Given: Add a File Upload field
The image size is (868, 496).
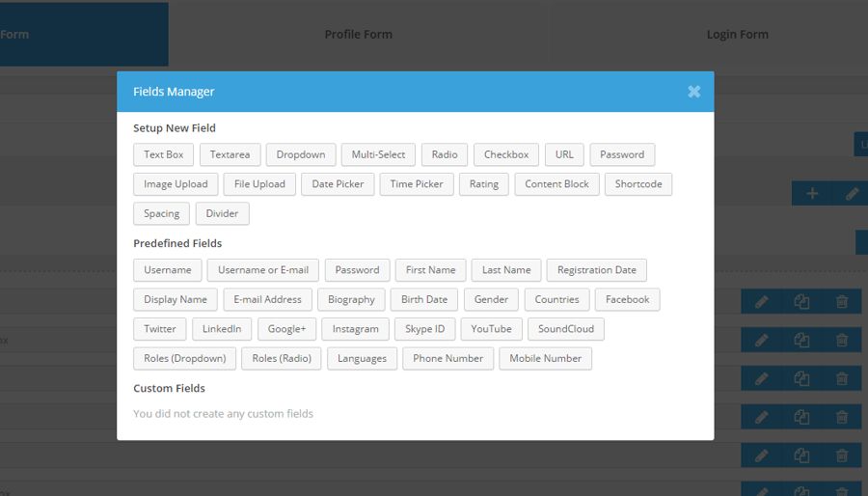Looking at the screenshot, I should [x=259, y=184].
